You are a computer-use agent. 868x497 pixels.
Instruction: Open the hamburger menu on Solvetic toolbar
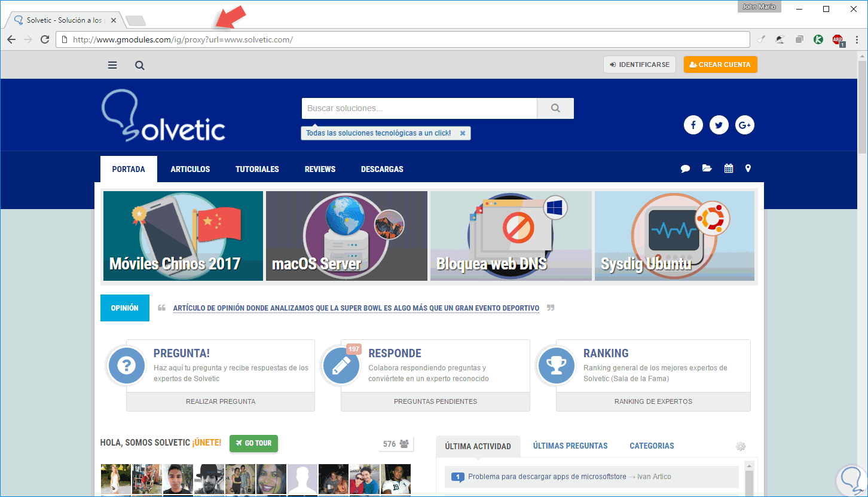tap(112, 65)
